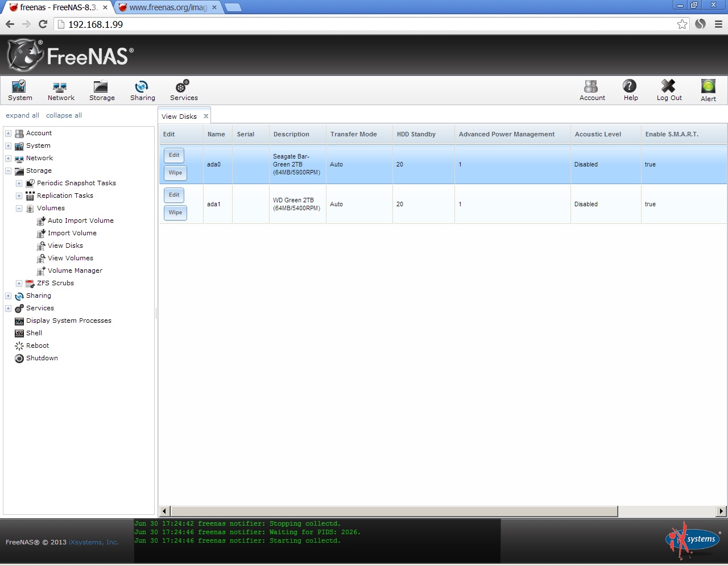Open Help via the question mark icon
This screenshot has height=566, width=728.
(x=630, y=90)
